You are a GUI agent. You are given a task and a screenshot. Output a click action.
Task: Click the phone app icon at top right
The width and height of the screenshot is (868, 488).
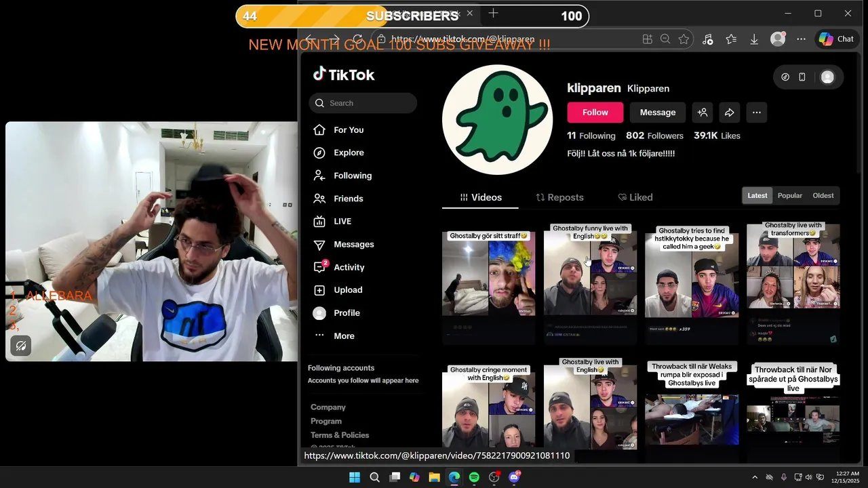(x=802, y=77)
